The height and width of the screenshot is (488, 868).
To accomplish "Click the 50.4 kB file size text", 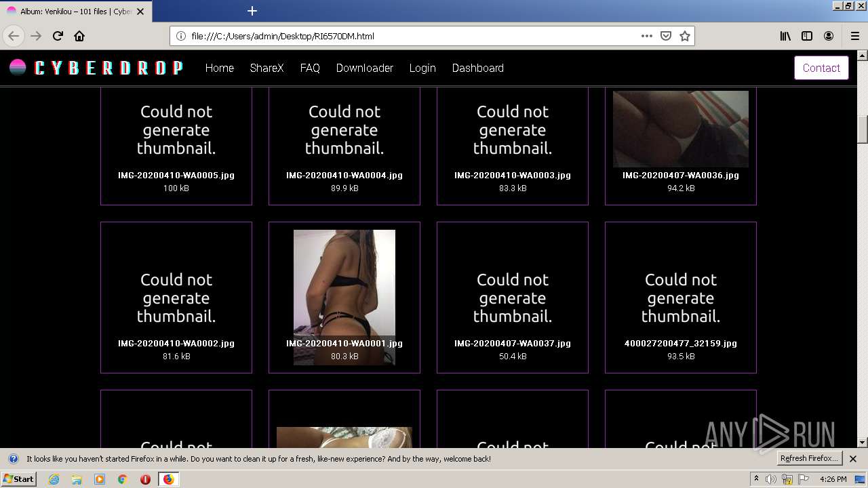I will 513,357.
